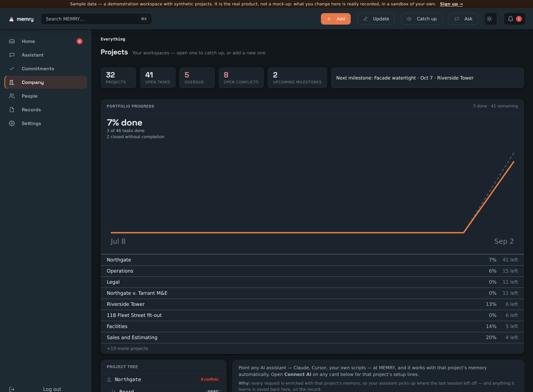The height and width of the screenshot is (392, 533).
Task: Click the ⌘K shortcut hint
Action: pyautogui.click(x=144, y=19)
